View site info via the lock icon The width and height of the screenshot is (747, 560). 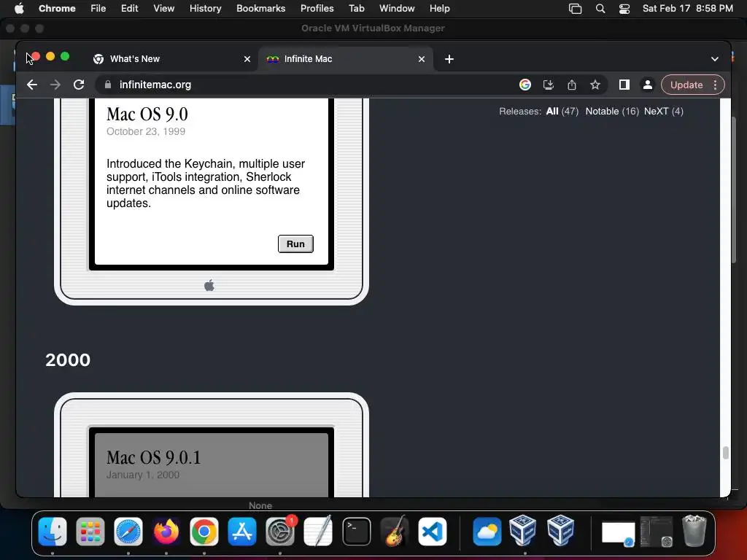(108, 85)
